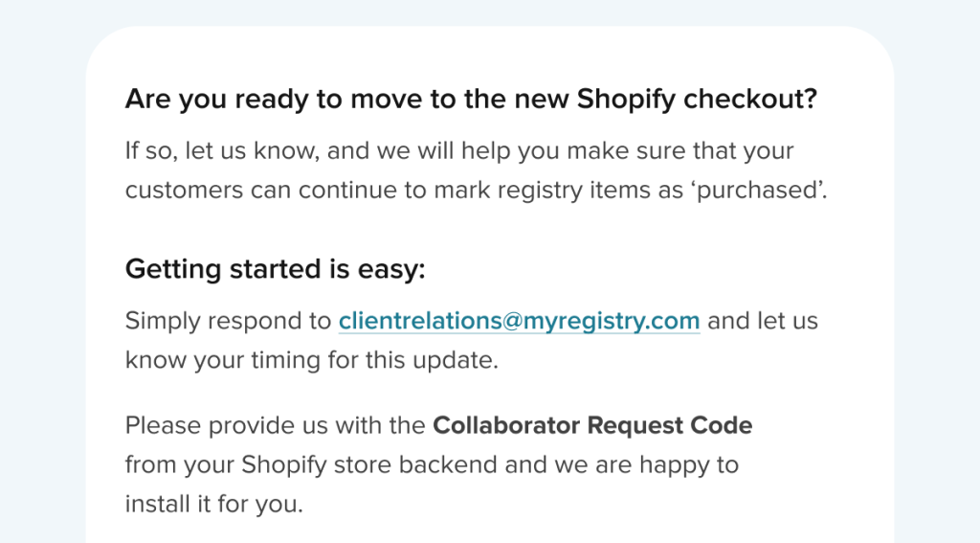Click the 'If so, let us know' line
Image resolution: width=980 pixels, height=543 pixels.
point(459,150)
